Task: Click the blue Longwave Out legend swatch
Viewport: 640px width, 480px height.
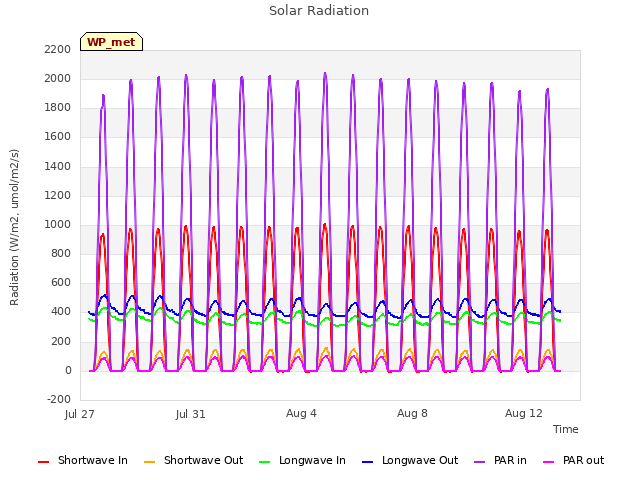Action: 367,462
